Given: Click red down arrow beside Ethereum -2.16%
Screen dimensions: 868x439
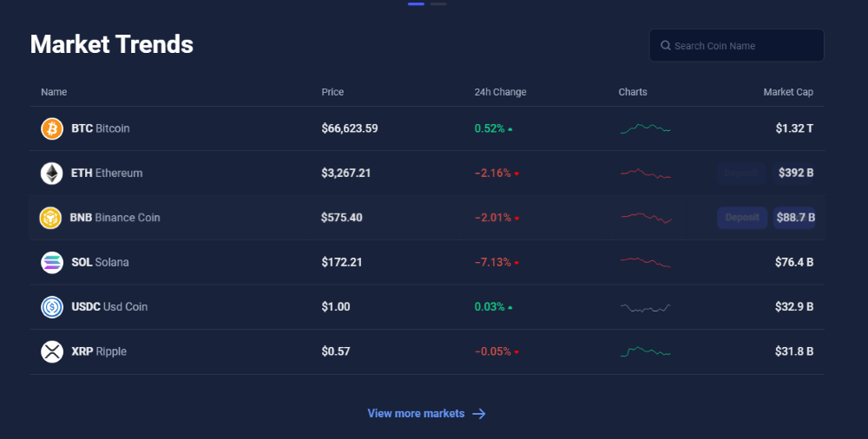Looking at the screenshot, I should [x=516, y=174].
